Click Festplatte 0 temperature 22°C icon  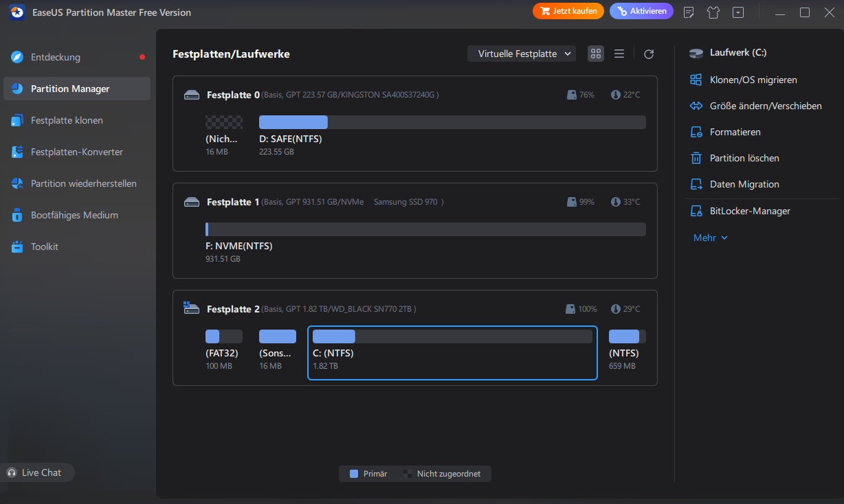point(616,95)
